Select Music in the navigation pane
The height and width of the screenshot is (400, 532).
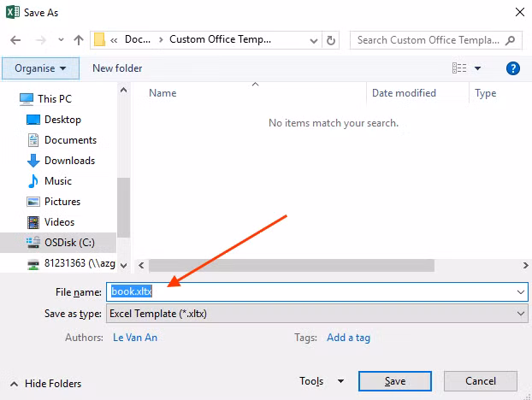pyautogui.click(x=57, y=181)
